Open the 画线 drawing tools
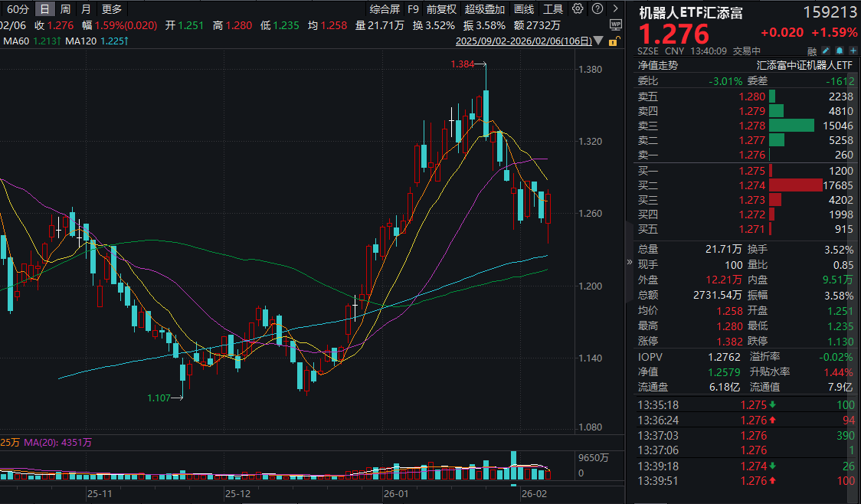Screen dimensions: 861x504 524,9
